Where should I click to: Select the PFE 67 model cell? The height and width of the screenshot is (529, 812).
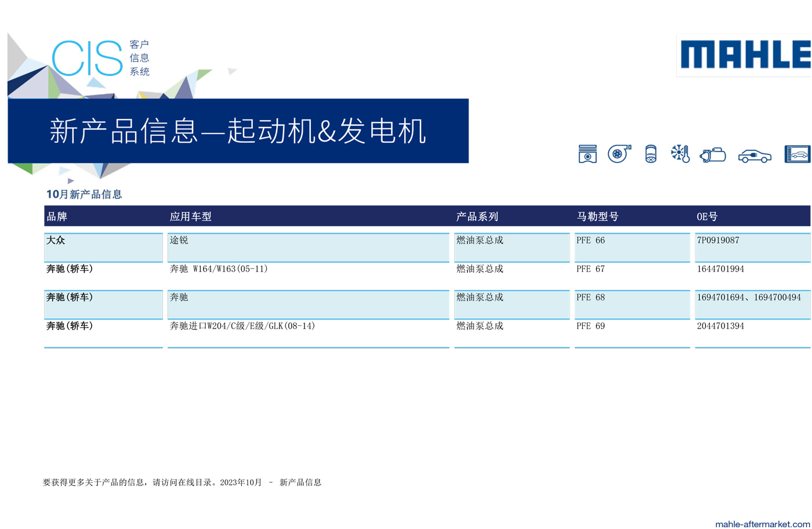click(632, 276)
